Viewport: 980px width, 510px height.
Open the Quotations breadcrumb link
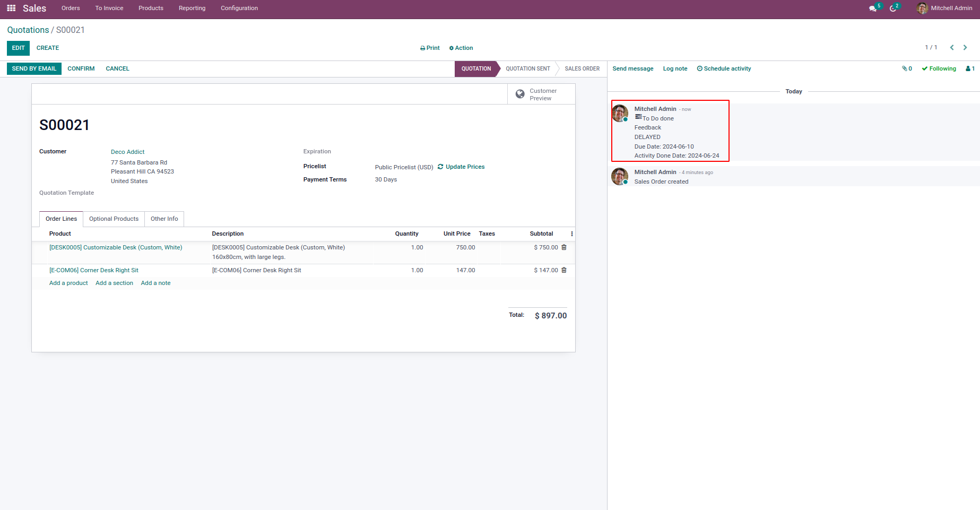tap(28, 30)
